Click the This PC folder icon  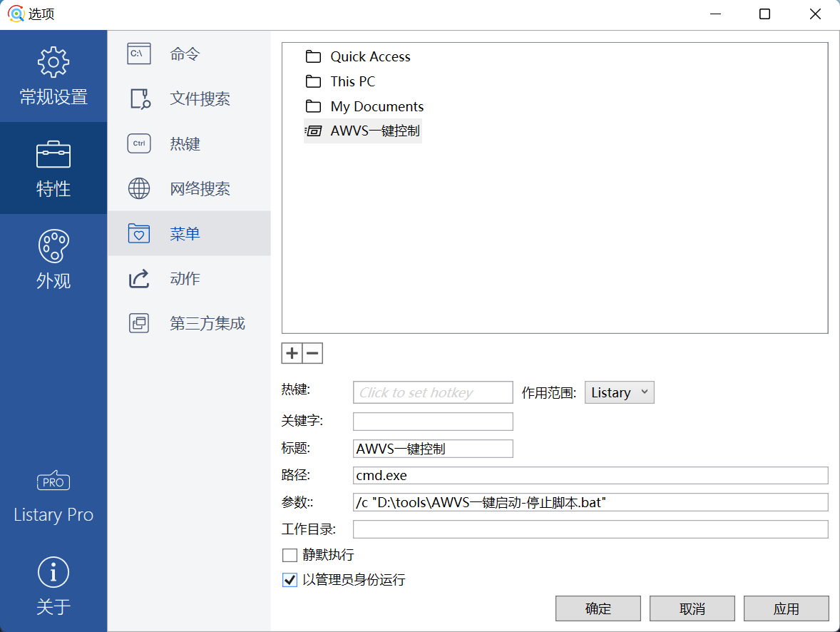coord(313,81)
